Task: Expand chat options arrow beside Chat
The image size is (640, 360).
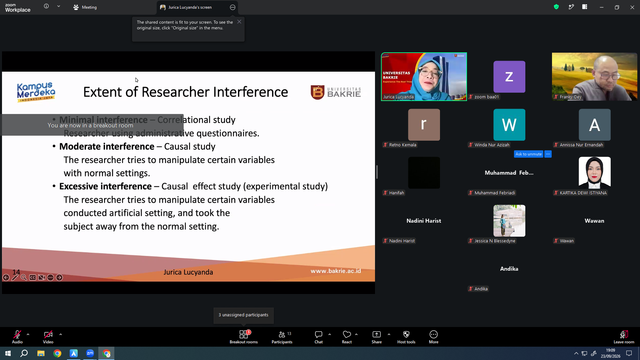Action: [x=329, y=334]
